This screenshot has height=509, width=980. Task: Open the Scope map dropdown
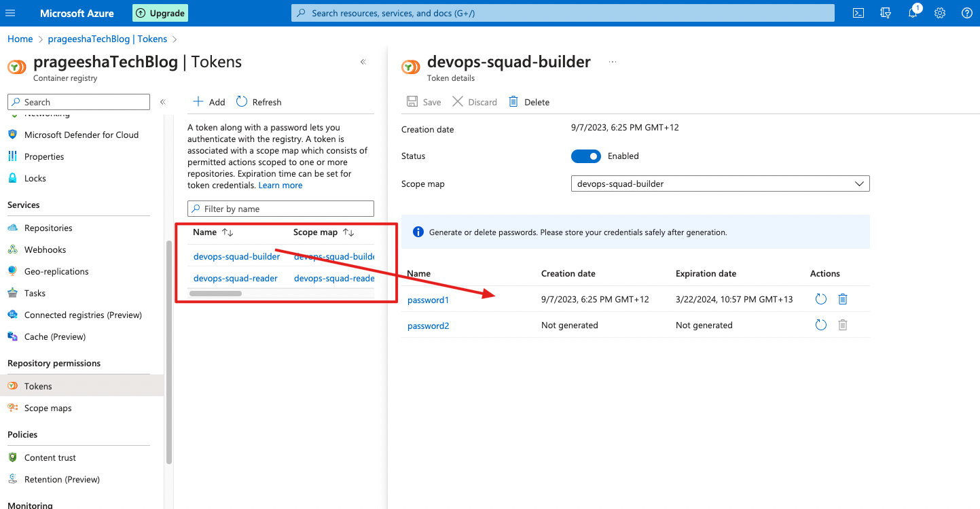point(859,183)
